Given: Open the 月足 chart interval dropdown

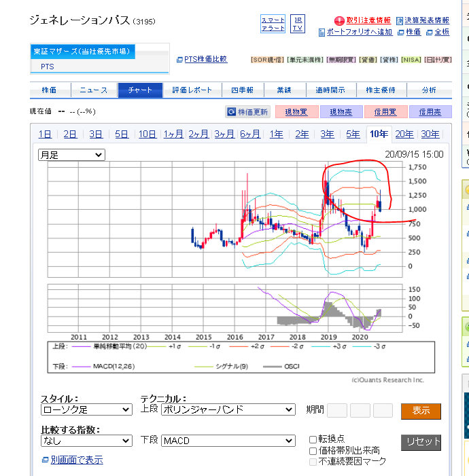Looking at the screenshot, I should [71, 155].
